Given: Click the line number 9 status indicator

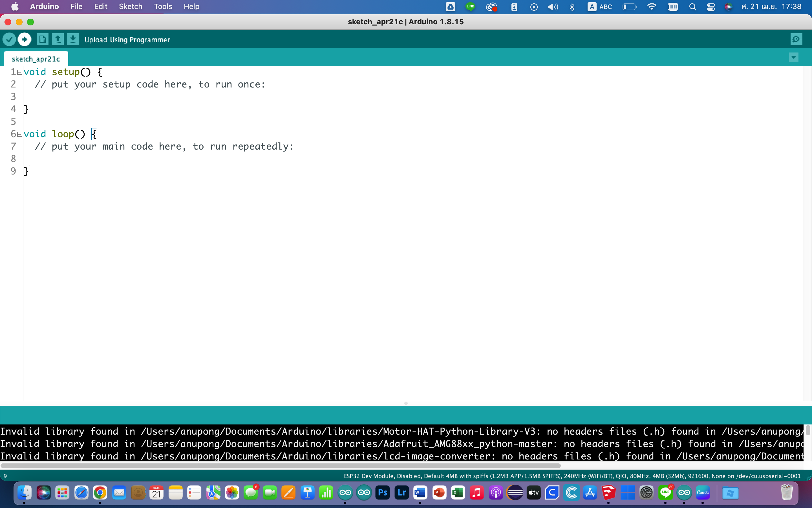Looking at the screenshot, I should pyautogui.click(x=5, y=476).
